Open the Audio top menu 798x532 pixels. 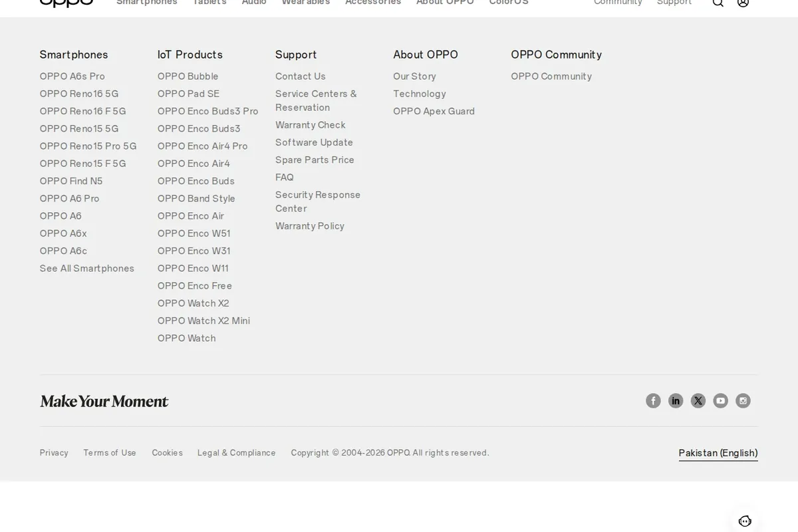tap(254, 3)
